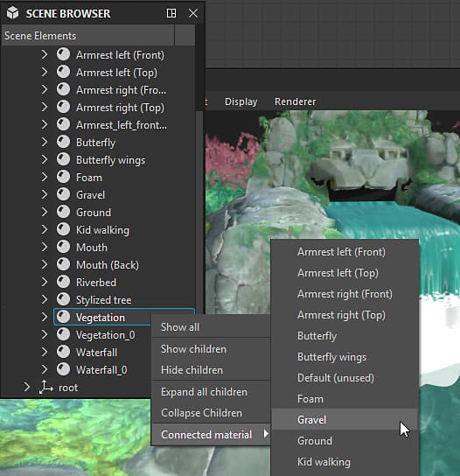
Task: Select the Waterfall text in tree
Action: click(96, 353)
